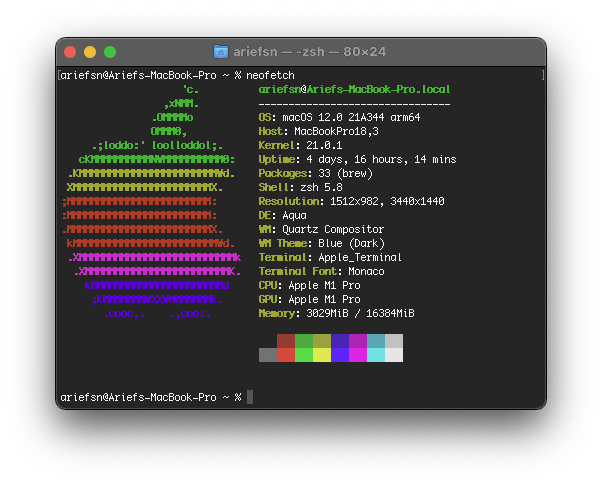Click the green zoom window button

(x=110, y=52)
